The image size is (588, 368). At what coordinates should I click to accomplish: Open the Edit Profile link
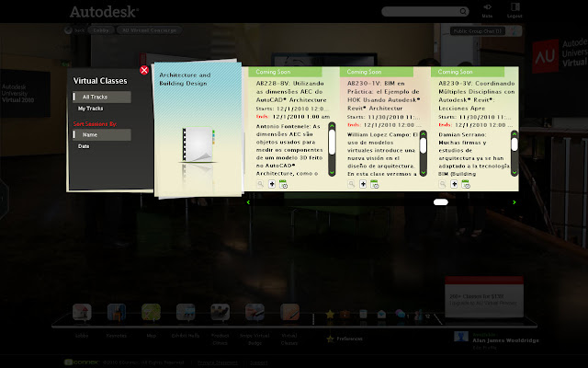484,348
